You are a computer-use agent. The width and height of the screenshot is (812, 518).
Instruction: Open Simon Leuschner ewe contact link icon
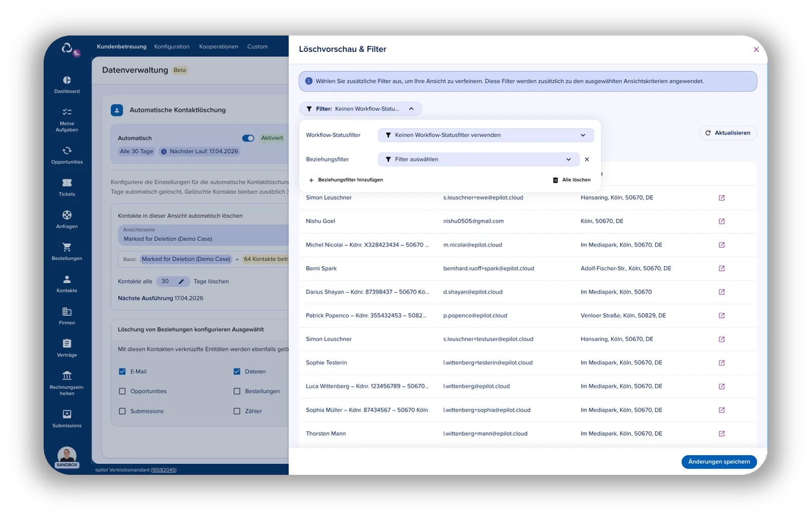722,198
